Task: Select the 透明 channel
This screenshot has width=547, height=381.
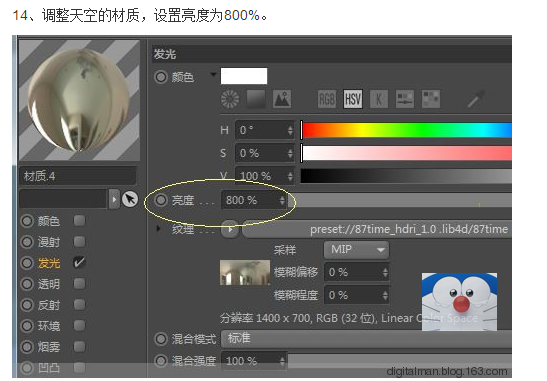Action: pos(48,284)
